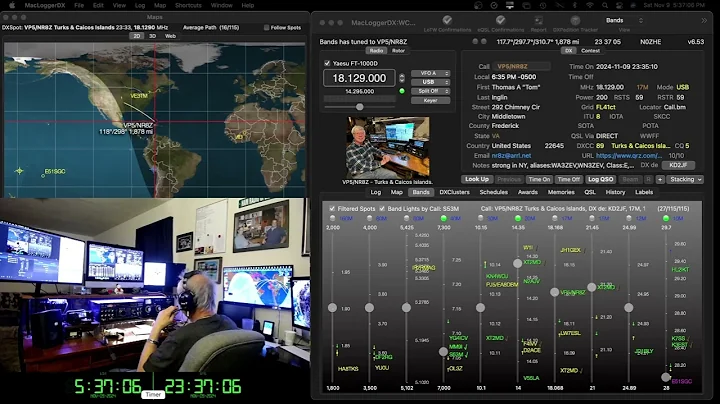Toggle the green 10M band light
This screenshot has height=404, width=720.
(x=666, y=219)
